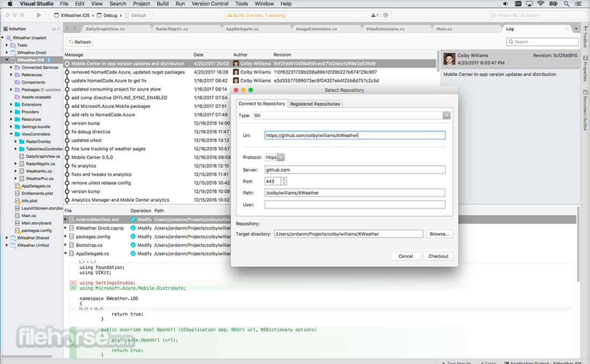Expand the XWeather.Droid.csproj diff row
This screenshot has width=590, height=364.
click(65, 228)
